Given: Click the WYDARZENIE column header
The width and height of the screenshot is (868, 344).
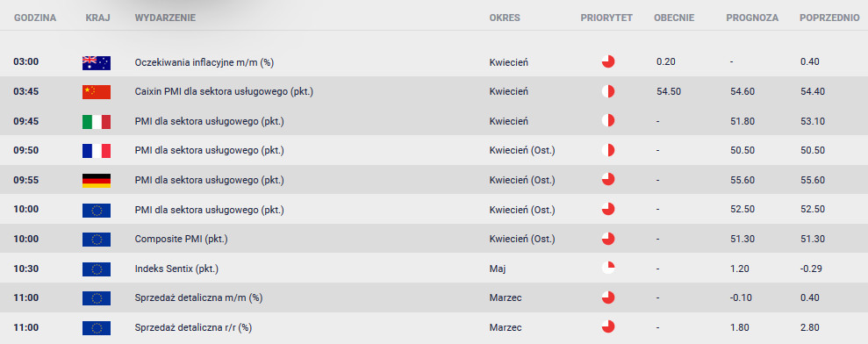Looking at the screenshot, I should tap(165, 18).
